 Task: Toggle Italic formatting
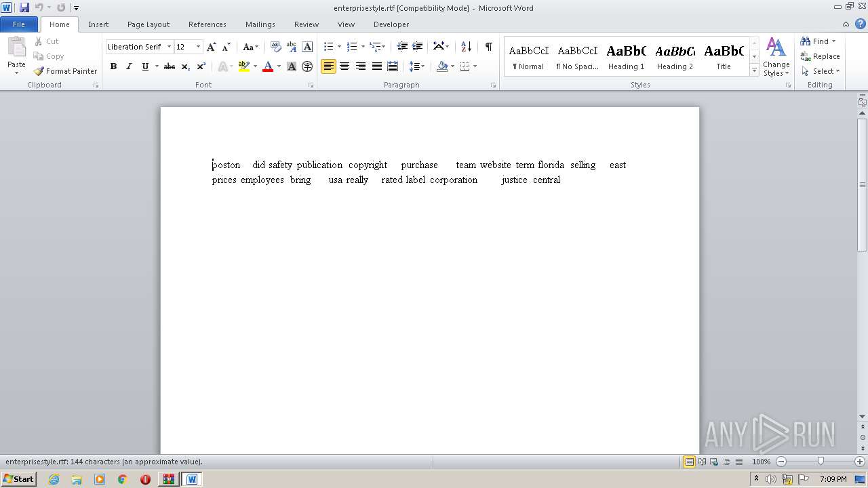click(129, 66)
